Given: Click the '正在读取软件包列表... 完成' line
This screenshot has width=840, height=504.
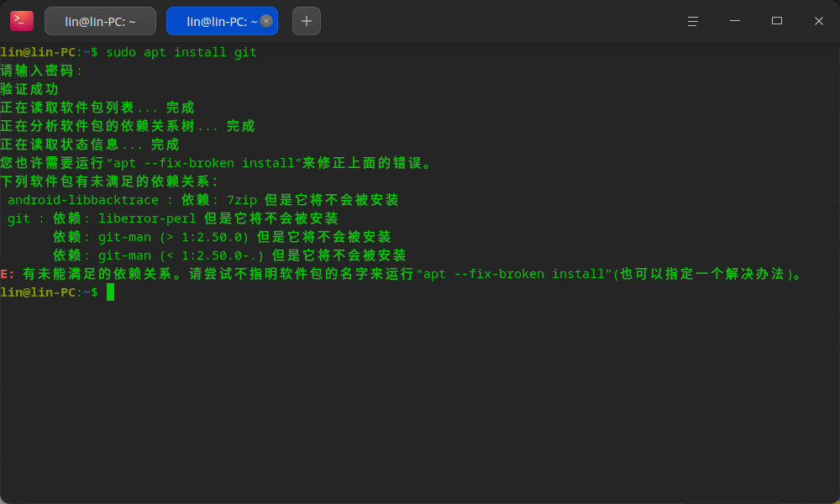Looking at the screenshot, I should 97,108.
